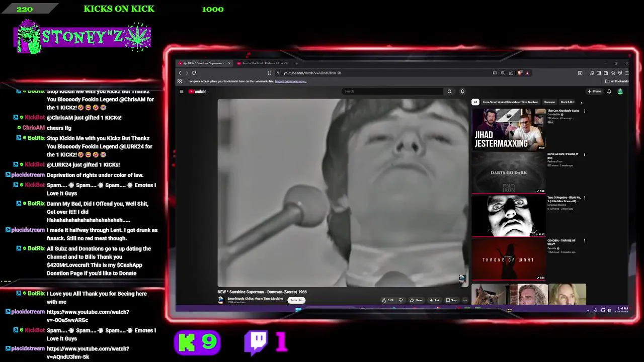644x362 pixels.
Task: Go to YouTube home via the logo
Action: [x=198, y=92]
